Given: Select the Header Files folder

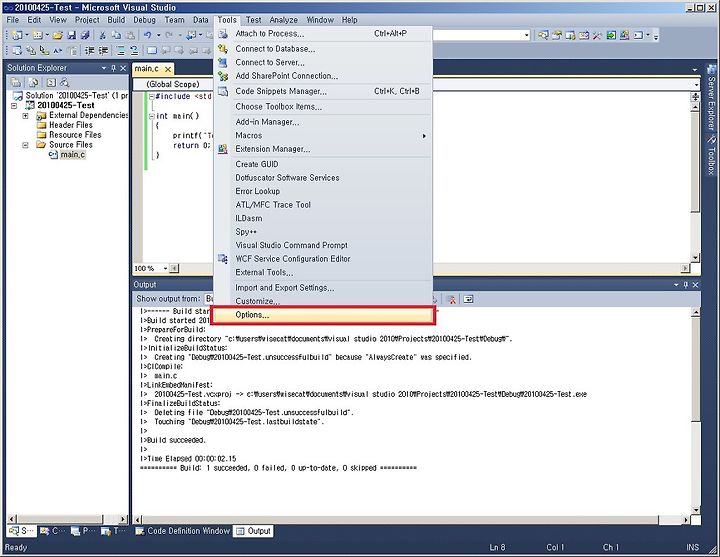Looking at the screenshot, I should pos(71,125).
